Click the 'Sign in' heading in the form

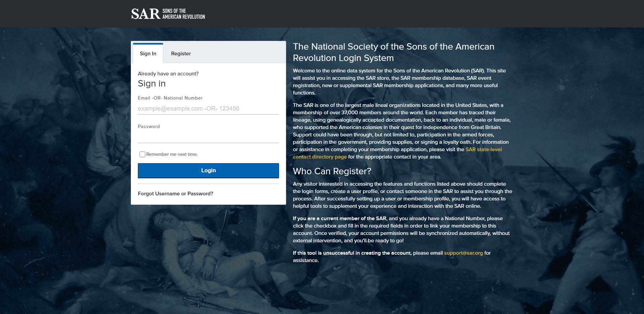coord(152,83)
